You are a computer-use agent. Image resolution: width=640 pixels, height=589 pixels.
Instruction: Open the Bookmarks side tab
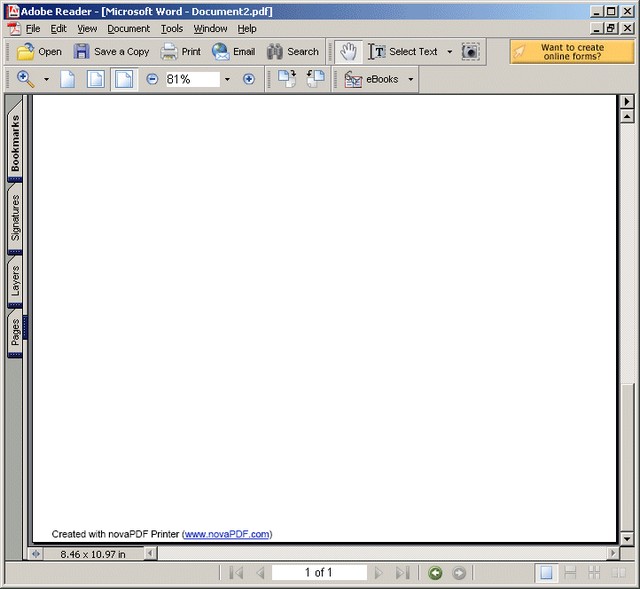pyautogui.click(x=15, y=142)
